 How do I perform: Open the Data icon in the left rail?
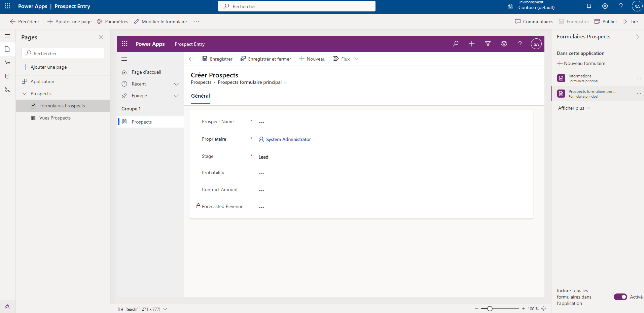coord(7,76)
